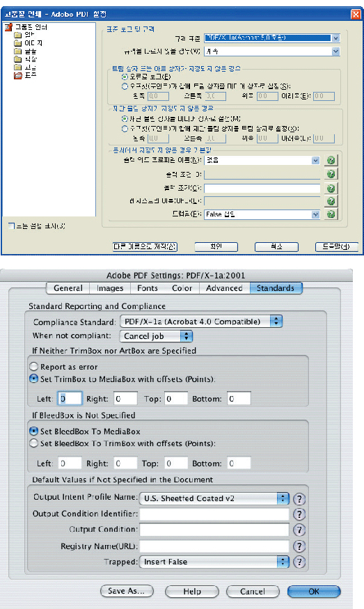The width and height of the screenshot is (364, 609).
Task: Select 'Set BleedBox To TrimBox with offsets' radio
Action: point(34,443)
